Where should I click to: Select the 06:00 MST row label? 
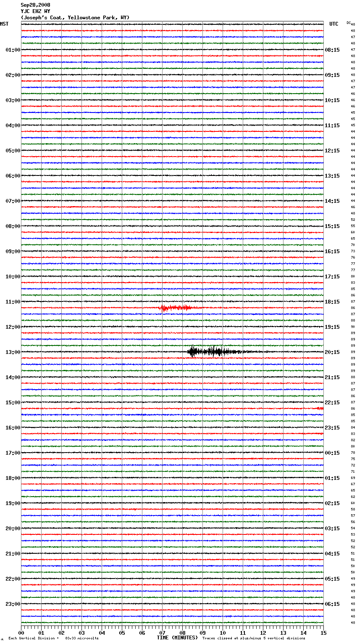pos(13,176)
